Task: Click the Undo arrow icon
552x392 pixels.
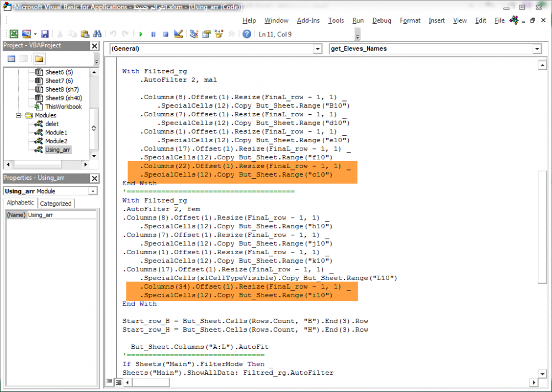Action: tap(113, 34)
